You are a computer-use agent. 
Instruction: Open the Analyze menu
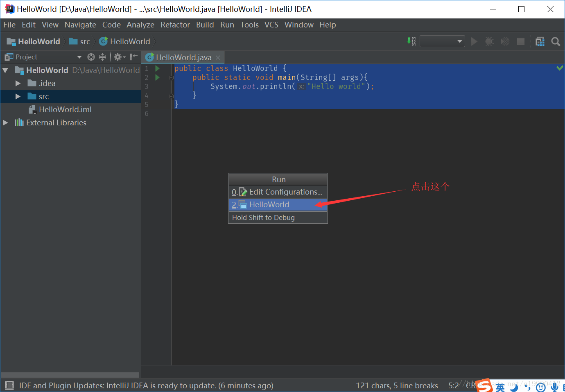(x=140, y=25)
